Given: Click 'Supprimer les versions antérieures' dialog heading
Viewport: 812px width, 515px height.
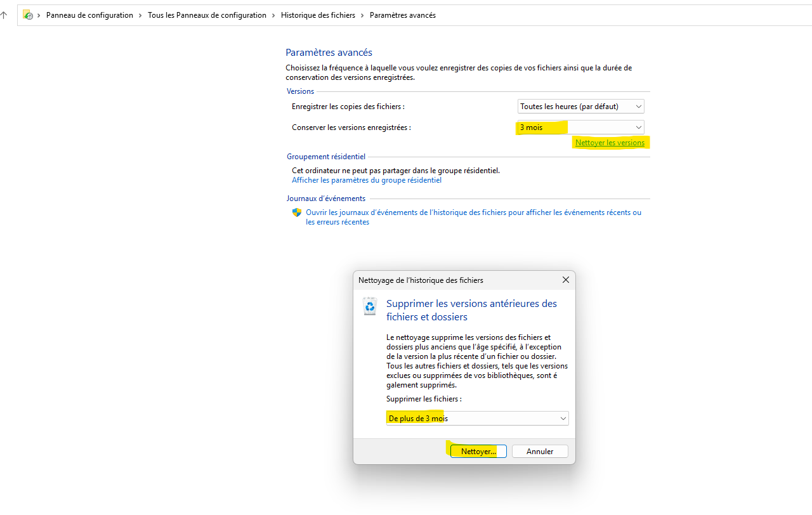Looking at the screenshot, I should point(471,310).
